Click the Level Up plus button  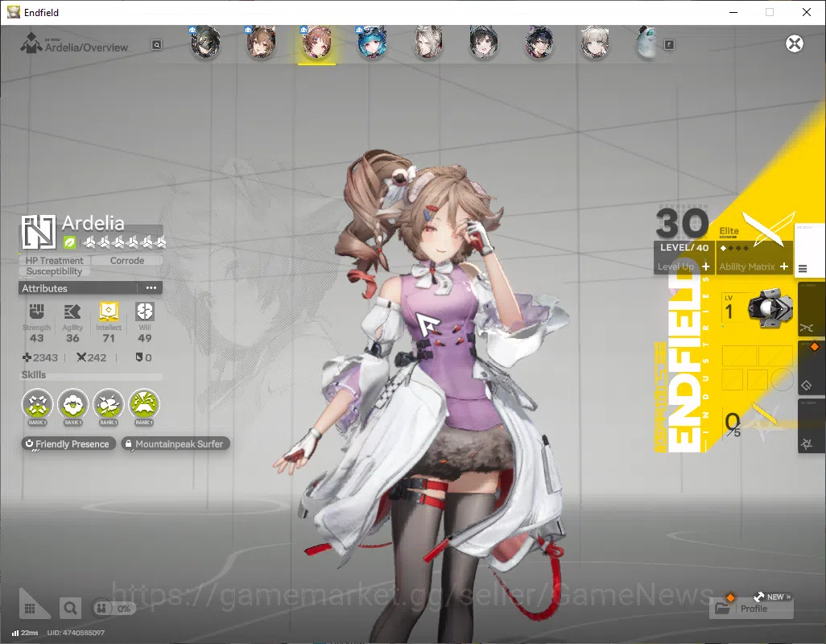click(x=706, y=266)
